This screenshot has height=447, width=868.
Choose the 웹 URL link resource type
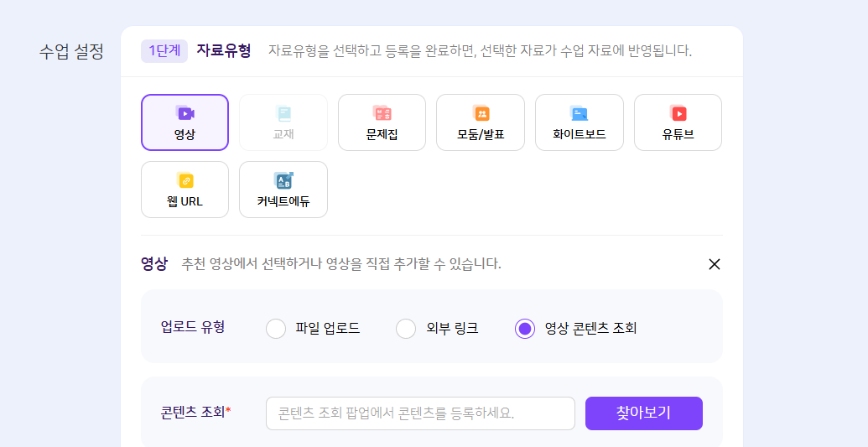point(185,190)
